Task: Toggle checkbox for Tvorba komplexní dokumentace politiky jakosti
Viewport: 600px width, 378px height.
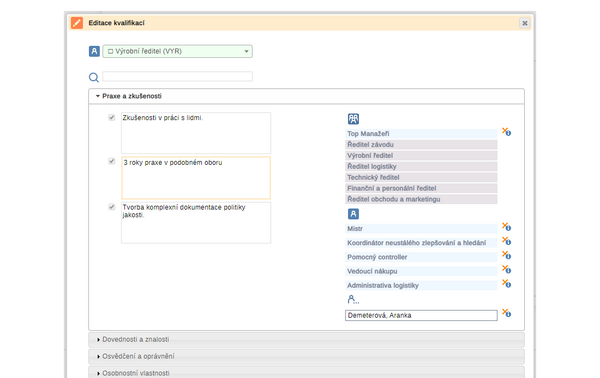Action: click(x=112, y=207)
